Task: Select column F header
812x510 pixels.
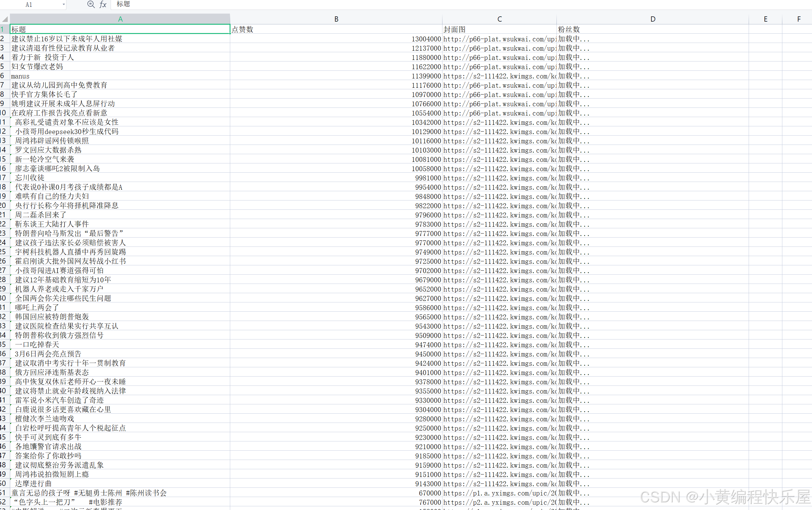Action: (798, 19)
